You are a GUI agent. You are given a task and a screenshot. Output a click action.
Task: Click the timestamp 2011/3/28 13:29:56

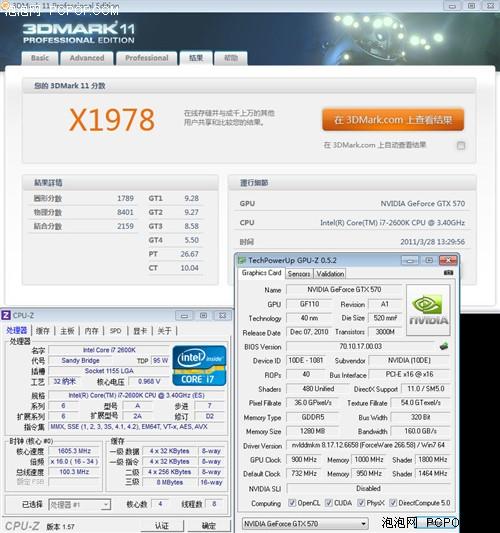[x=432, y=242]
